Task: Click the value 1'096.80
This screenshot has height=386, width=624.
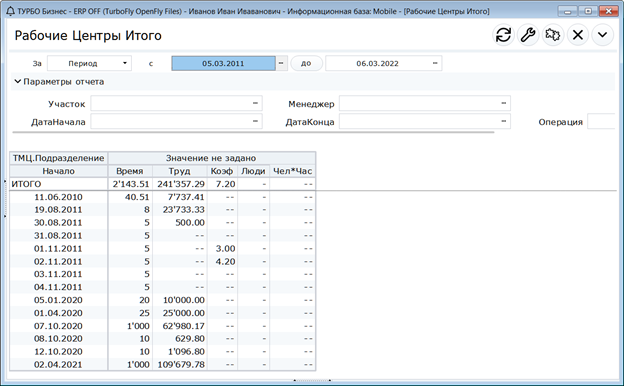Action: 186,351
